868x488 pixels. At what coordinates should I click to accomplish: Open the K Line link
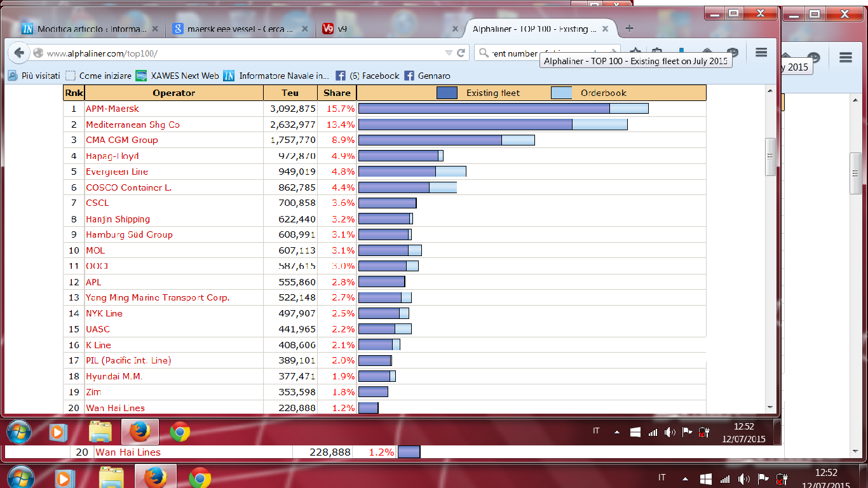pyautogui.click(x=98, y=345)
